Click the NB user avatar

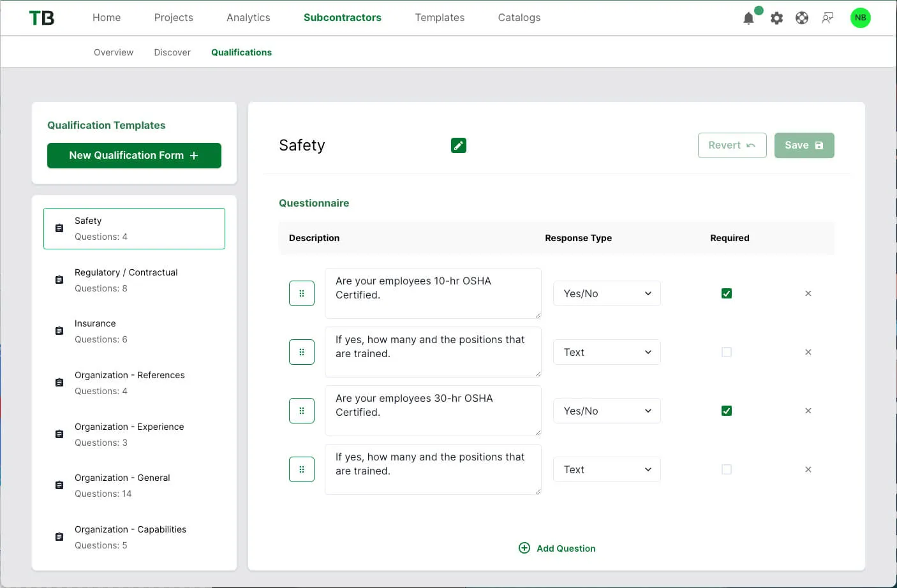pyautogui.click(x=860, y=18)
